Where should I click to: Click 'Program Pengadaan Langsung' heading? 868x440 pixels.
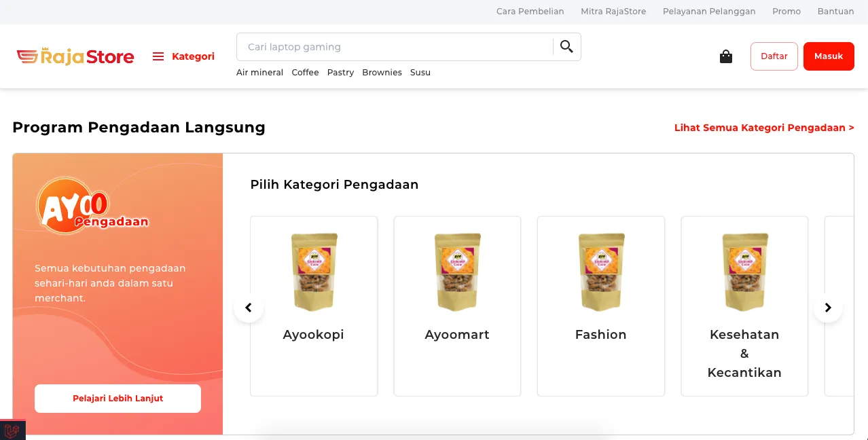pyautogui.click(x=139, y=127)
